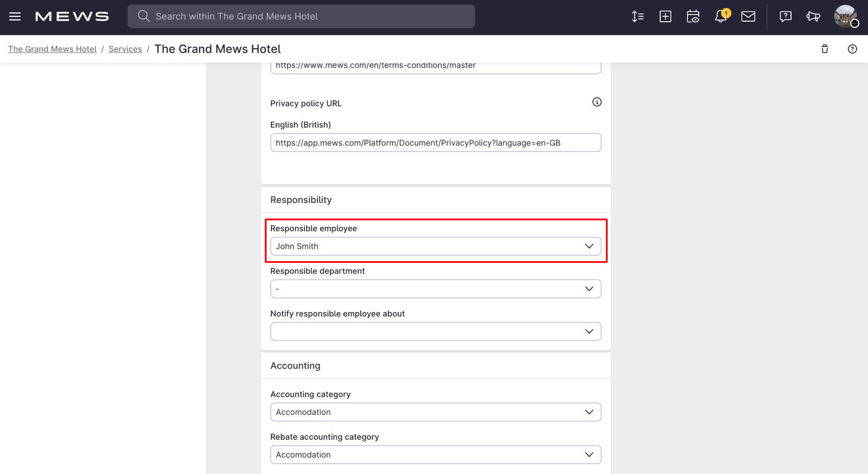Open the mail envelope icon

(748, 16)
